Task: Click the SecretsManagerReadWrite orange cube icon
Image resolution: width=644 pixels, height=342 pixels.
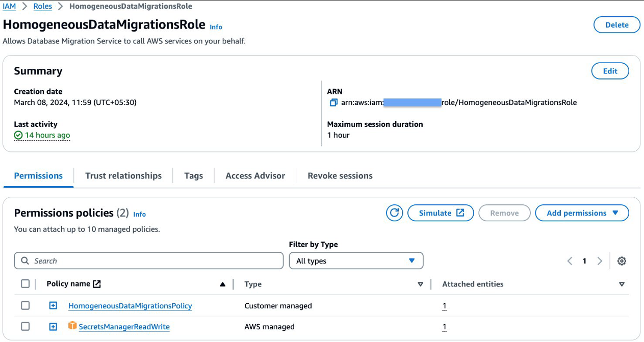Action: [x=72, y=326]
